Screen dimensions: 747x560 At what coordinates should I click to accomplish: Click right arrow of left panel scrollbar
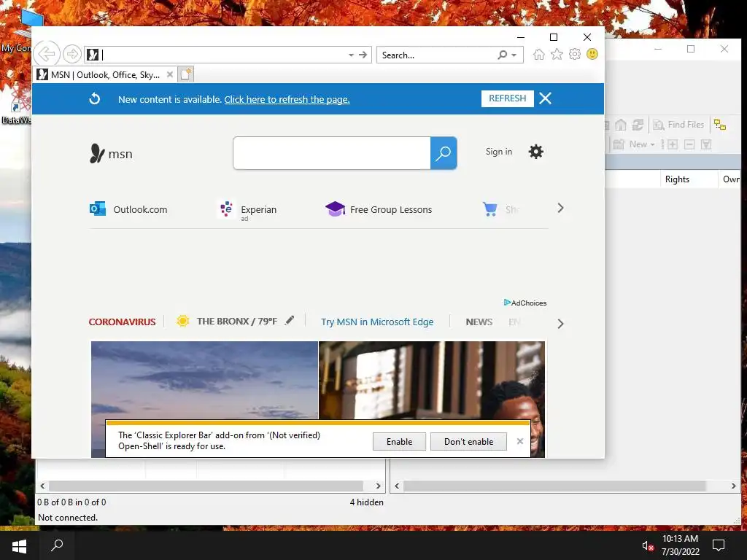tap(378, 486)
